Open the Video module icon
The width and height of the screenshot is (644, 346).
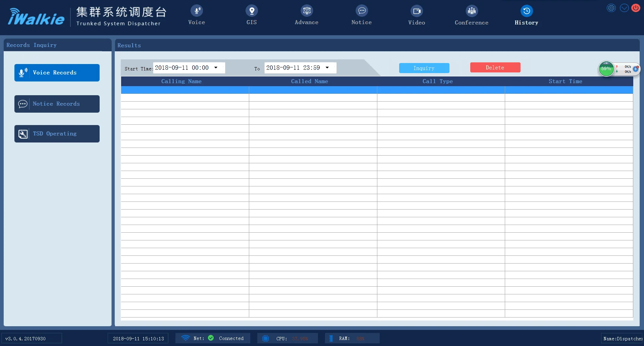pos(417,11)
